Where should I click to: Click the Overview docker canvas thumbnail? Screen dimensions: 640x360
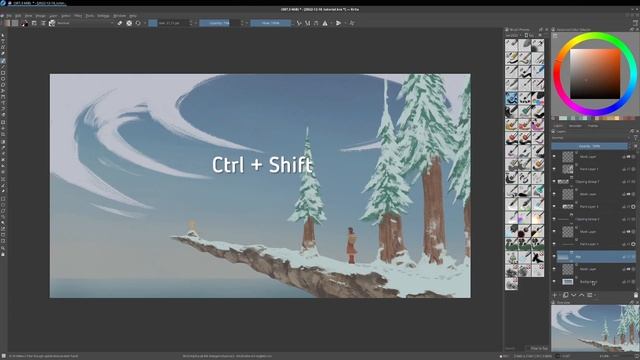596,328
